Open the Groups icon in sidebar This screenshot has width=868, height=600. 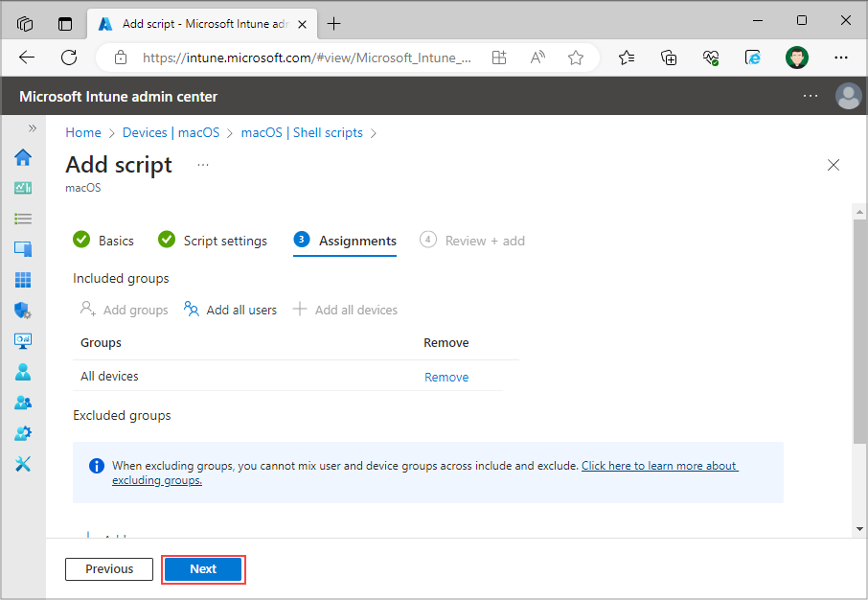tap(23, 403)
